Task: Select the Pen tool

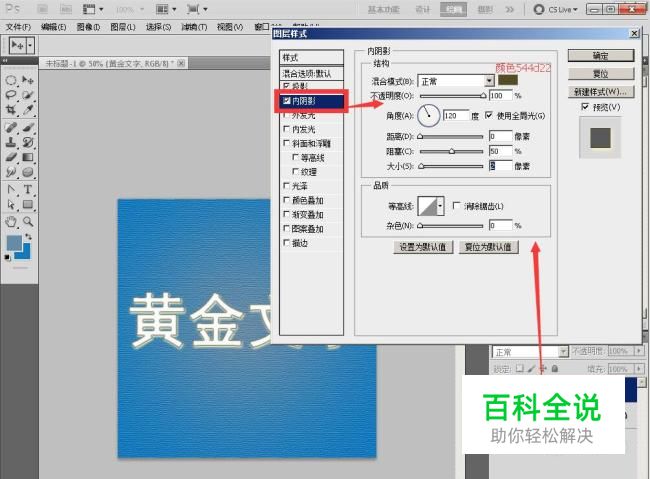Action: click(x=11, y=190)
